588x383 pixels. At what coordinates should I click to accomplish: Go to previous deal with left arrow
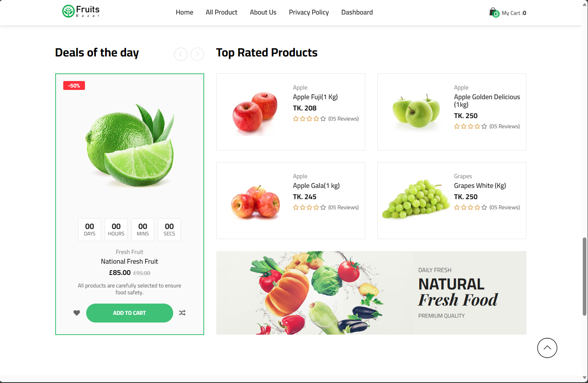pyautogui.click(x=181, y=54)
